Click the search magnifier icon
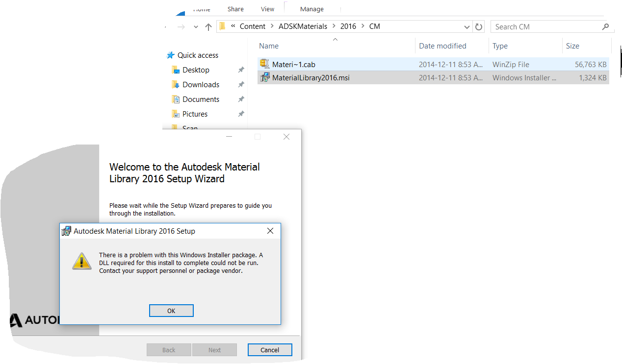The width and height of the screenshot is (622, 364). click(605, 27)
